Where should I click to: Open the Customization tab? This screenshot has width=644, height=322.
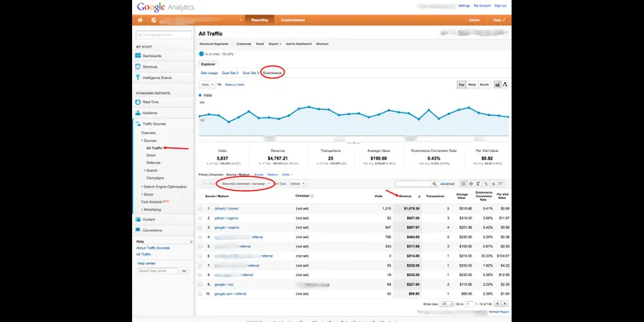pos(293,20)
